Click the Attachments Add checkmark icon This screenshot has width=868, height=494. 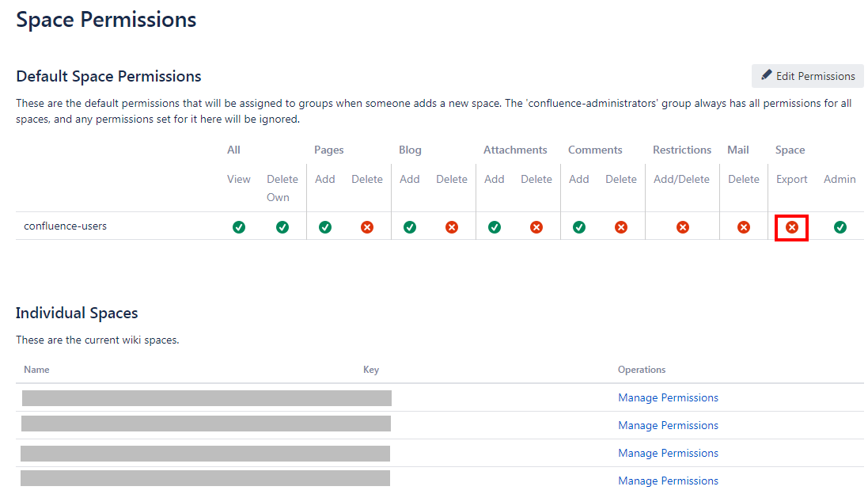coord(495,227)
